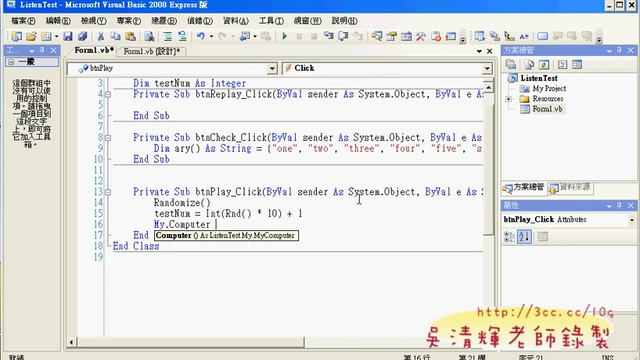Collapse btnReplay_Click sub outlining box

(x=108, y=94)
